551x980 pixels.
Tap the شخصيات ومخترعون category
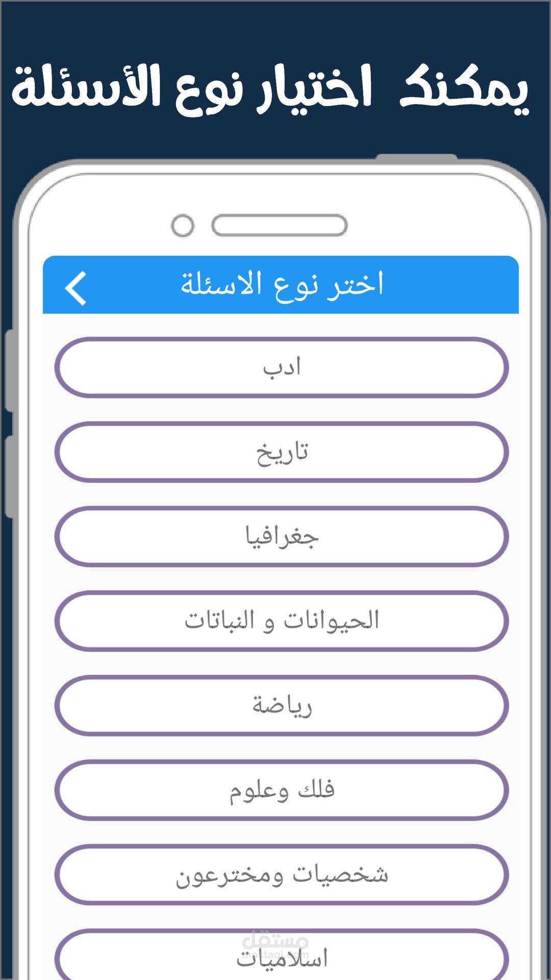tap(282, 875)
